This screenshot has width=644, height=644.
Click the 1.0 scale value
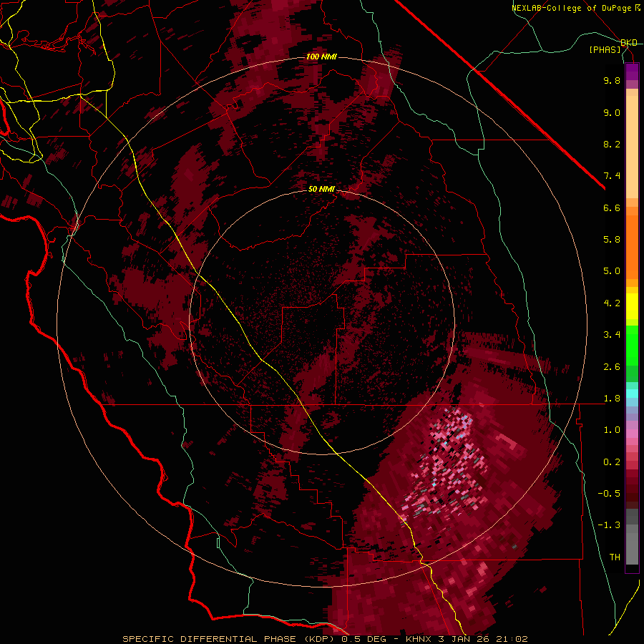pos(612,430)
